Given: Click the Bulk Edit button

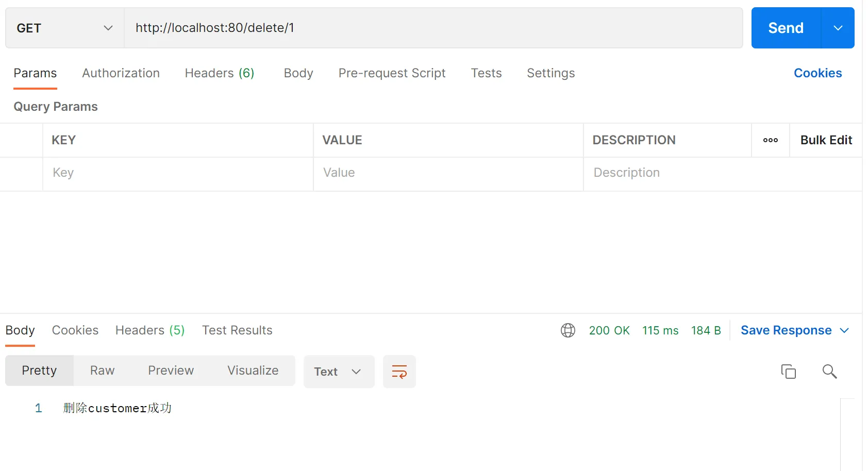Looking at the screenshot, I should pyautogui.click(x=826, y=140).
